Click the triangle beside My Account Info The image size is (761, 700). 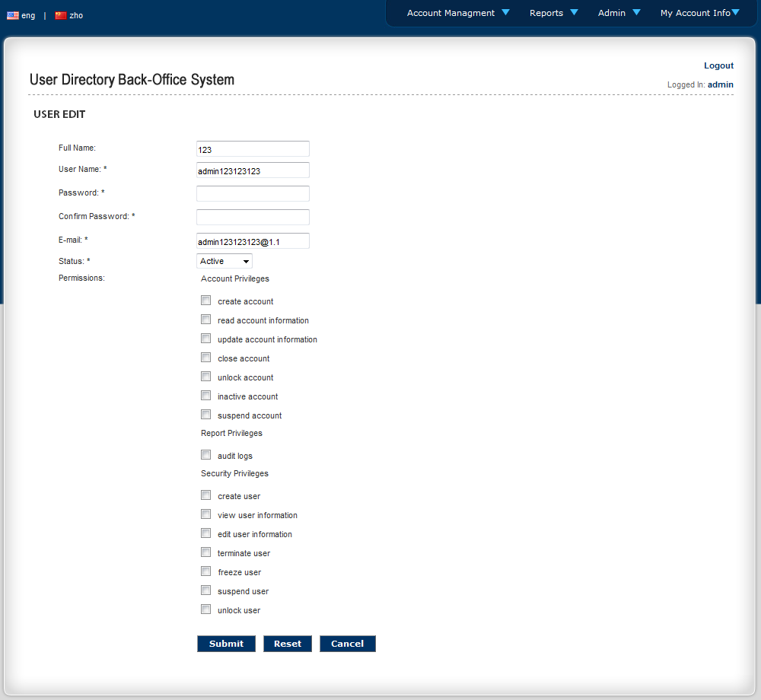coord(735,12)
